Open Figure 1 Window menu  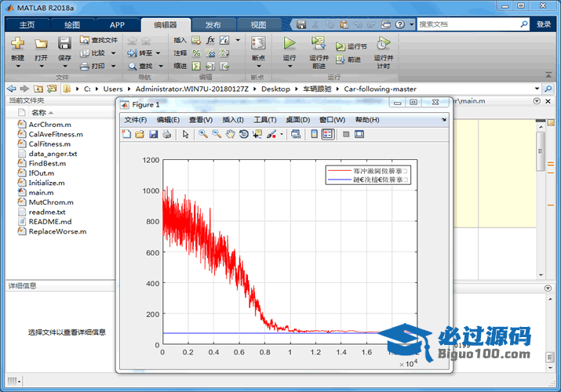[x=332, y=120]
